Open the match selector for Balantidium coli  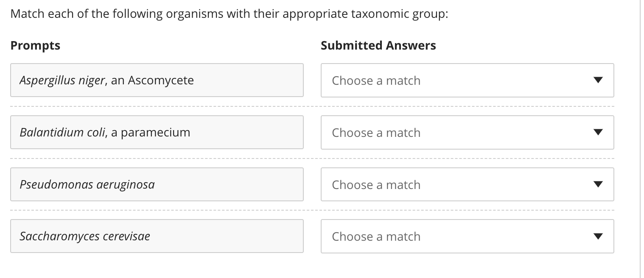point(467,132)
